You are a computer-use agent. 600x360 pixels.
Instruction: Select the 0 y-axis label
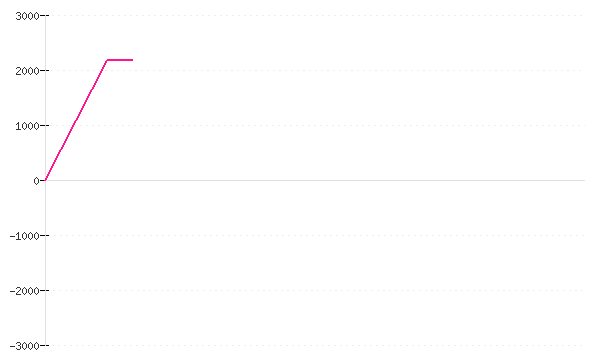(36, 181)
